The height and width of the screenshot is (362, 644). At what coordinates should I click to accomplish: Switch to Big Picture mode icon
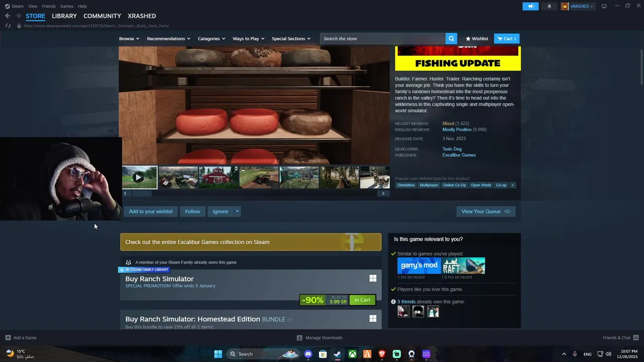pos(604,6)
